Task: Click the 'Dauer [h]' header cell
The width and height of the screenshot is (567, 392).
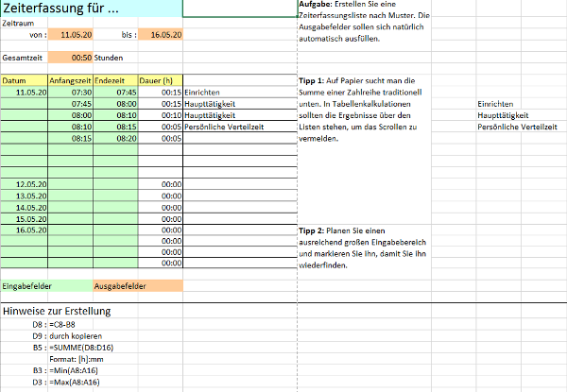Action: click(x=160, y=81)
